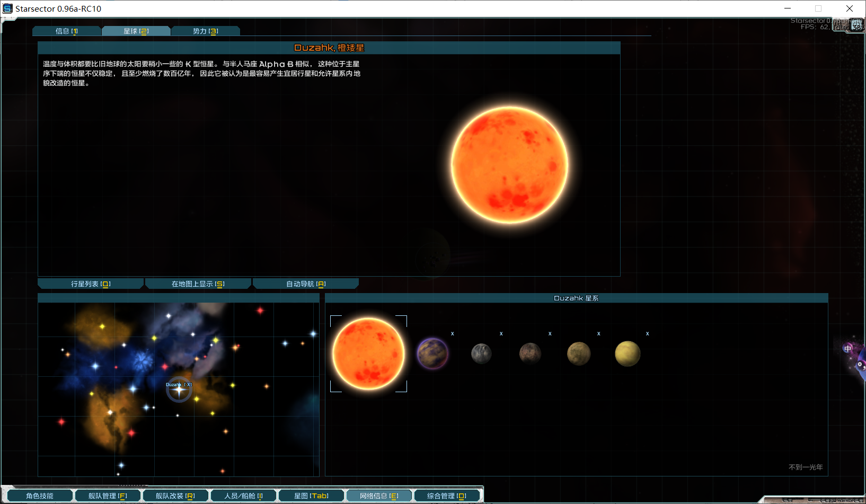Open the 星图 [Tab] star map
The width and height of the screenshot is (866, 504).
(311, 496)
